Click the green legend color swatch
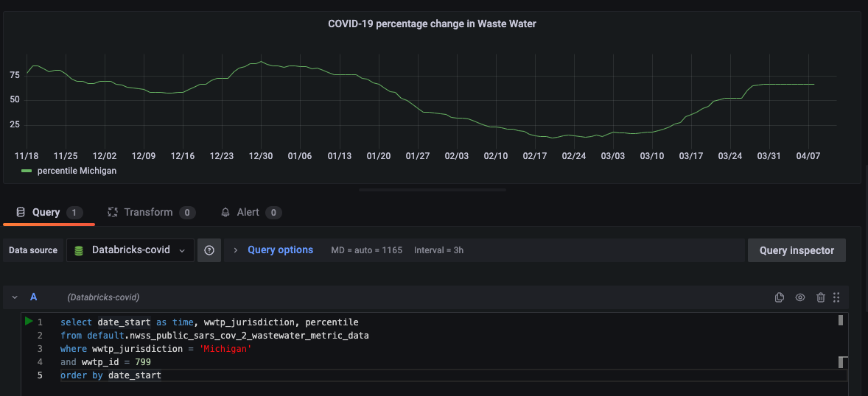This screenshot has width=868, height=396. click(x=27, y=171)
